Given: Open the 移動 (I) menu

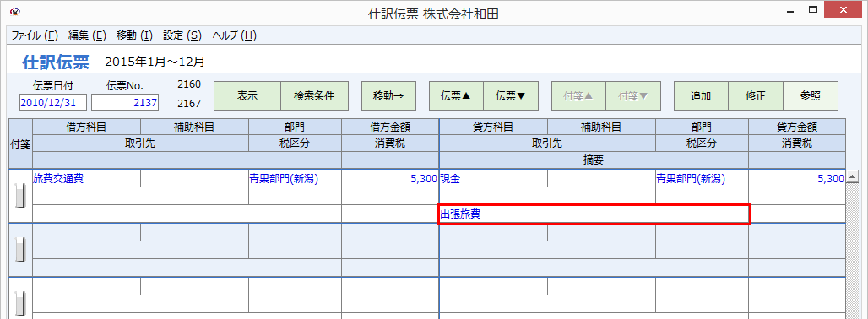Looking at the screenshot, I should point(134,36).
